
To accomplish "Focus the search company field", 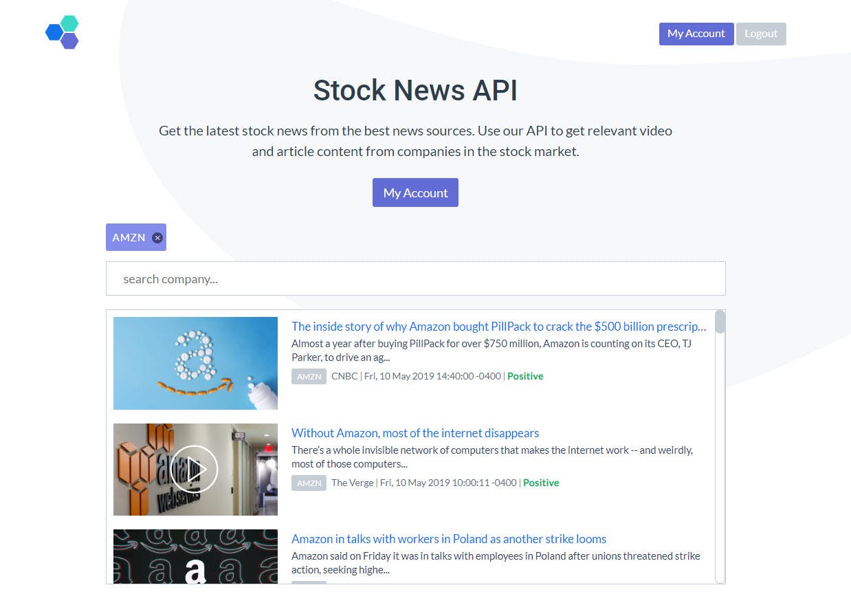I will point(415,278).
